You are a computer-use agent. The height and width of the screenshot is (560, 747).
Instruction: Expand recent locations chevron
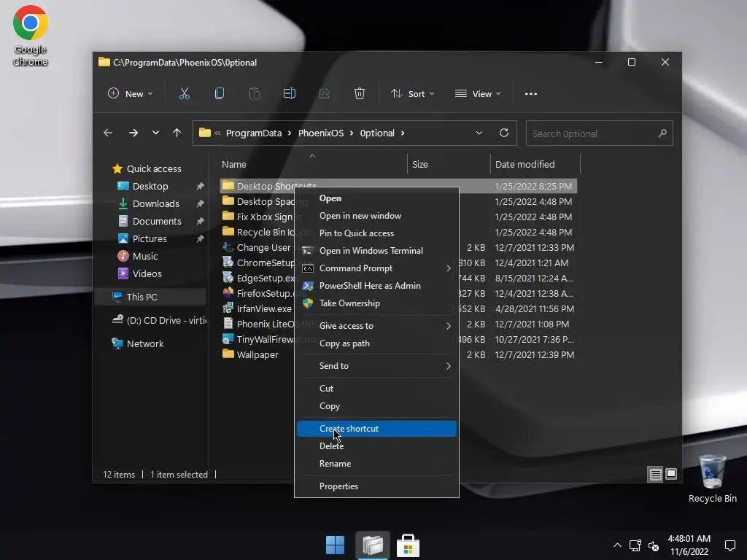(155, 133)
